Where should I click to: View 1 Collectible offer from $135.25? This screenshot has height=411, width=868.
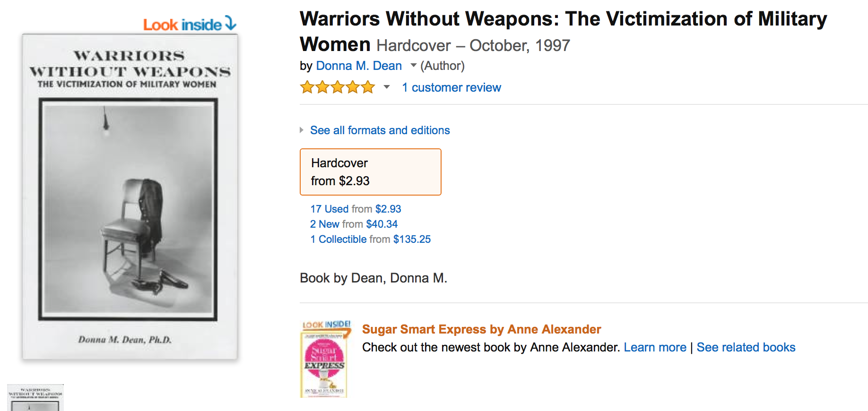[x=370, y=239]
